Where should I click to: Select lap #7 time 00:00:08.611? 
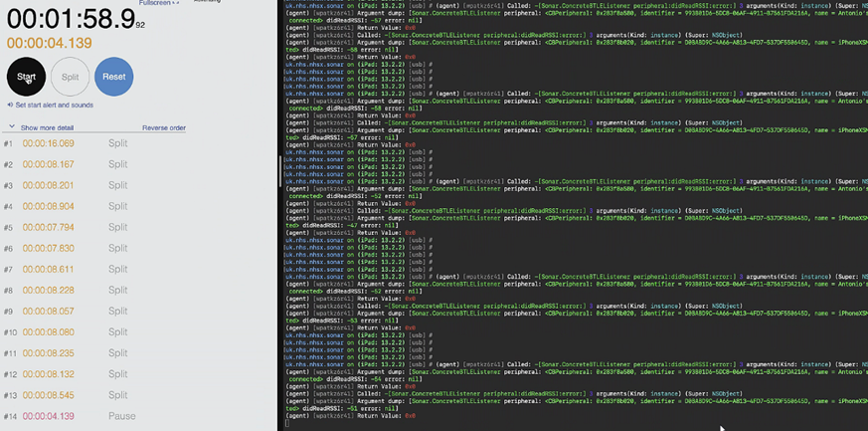click(48, 269)
